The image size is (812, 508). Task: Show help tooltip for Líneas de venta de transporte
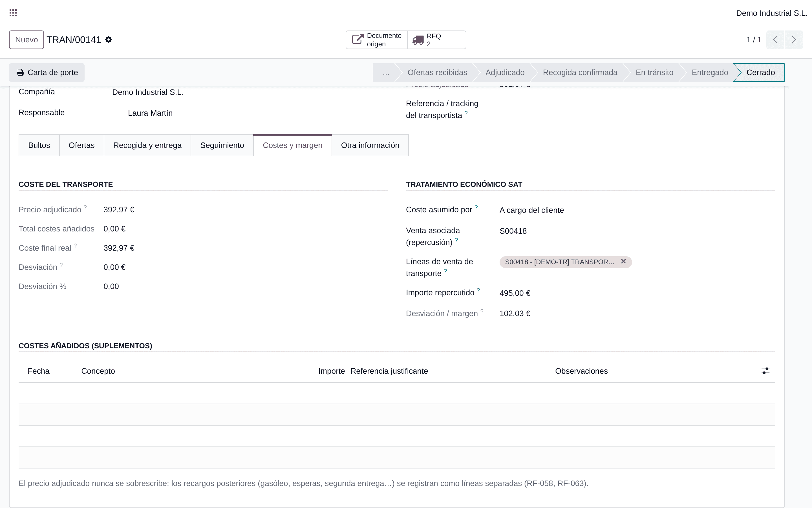445,271
